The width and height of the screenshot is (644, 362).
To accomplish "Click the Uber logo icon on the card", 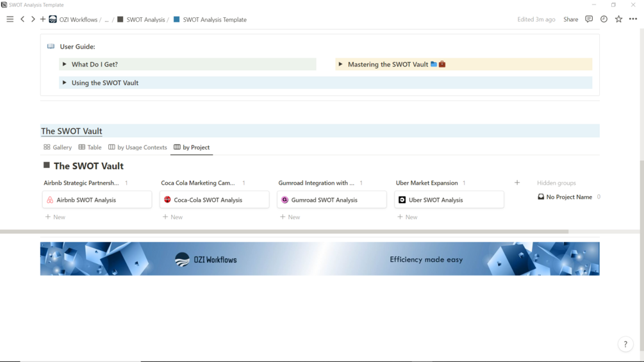I will 402,200.
